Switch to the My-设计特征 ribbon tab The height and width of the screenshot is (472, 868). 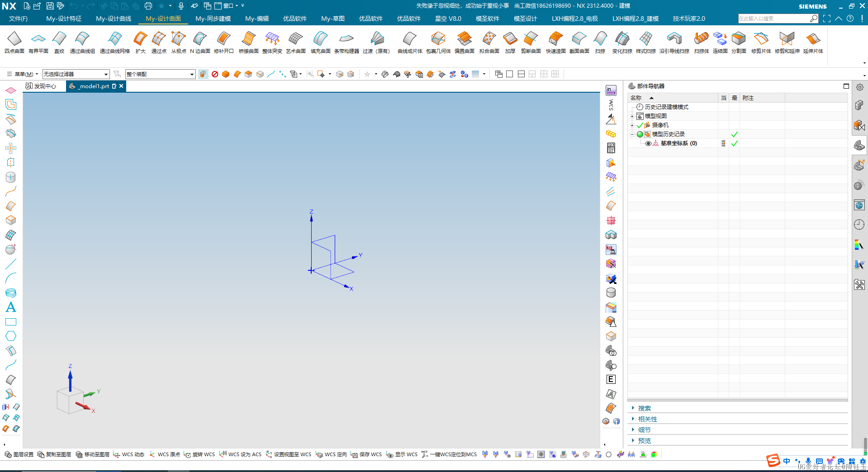[x=64, y=19]
